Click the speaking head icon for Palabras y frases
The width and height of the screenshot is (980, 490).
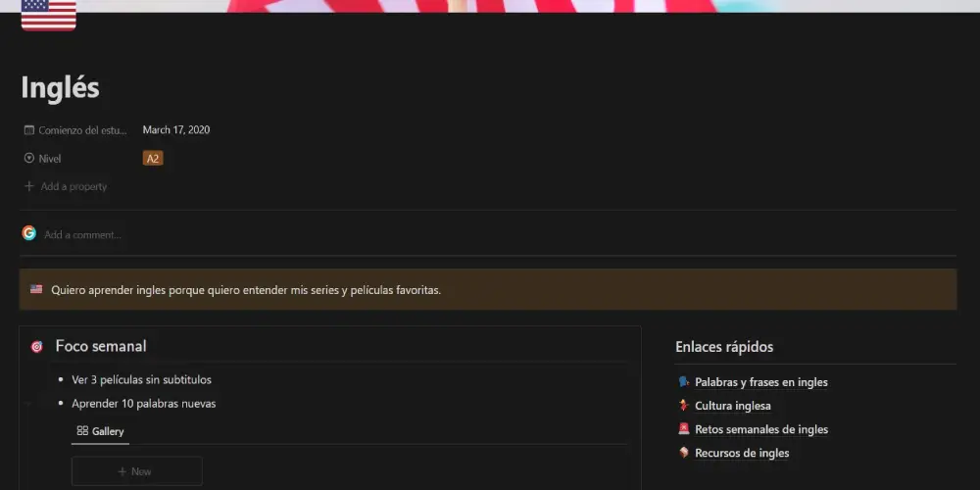pos(684,382)
